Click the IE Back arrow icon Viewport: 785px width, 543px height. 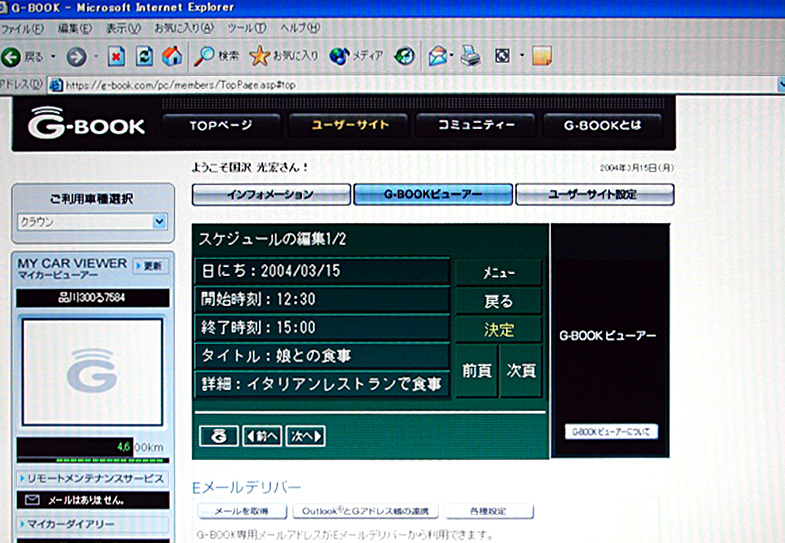[x=11, y=57]
